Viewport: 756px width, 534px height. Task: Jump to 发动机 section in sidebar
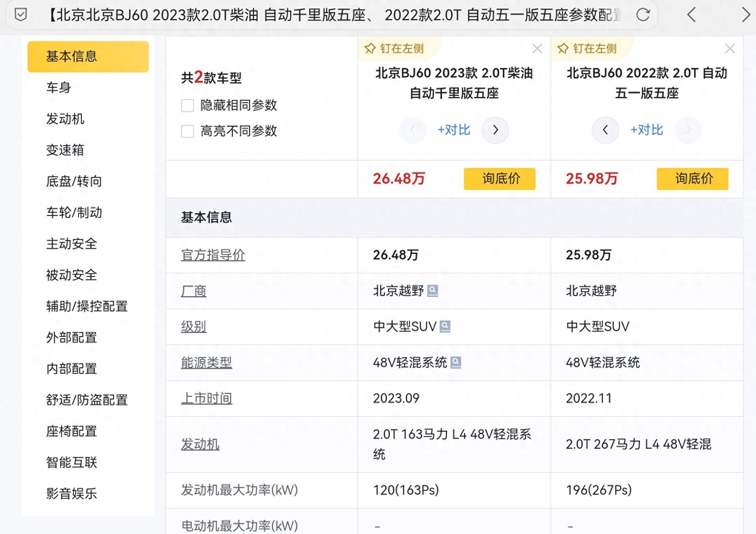65,119
